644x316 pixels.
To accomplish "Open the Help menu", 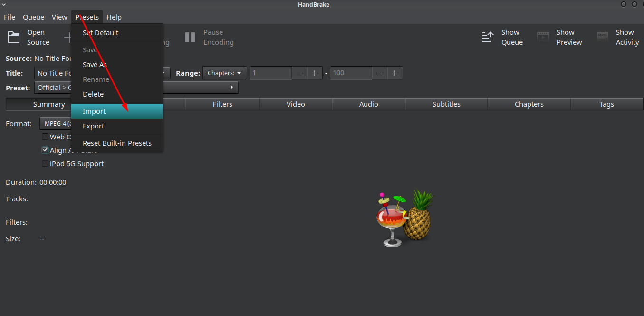I will click(x=114, y=17).
